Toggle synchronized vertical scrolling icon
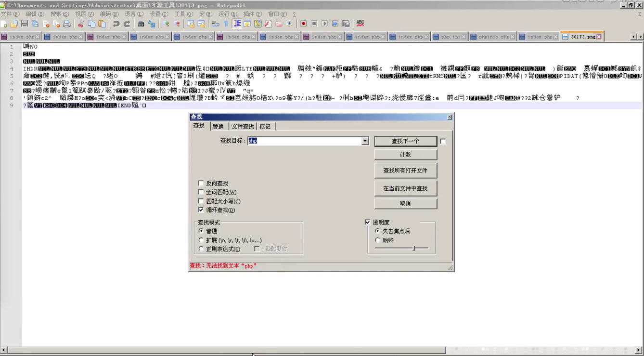Screen dimensions: 644x356 coord(191,24)
